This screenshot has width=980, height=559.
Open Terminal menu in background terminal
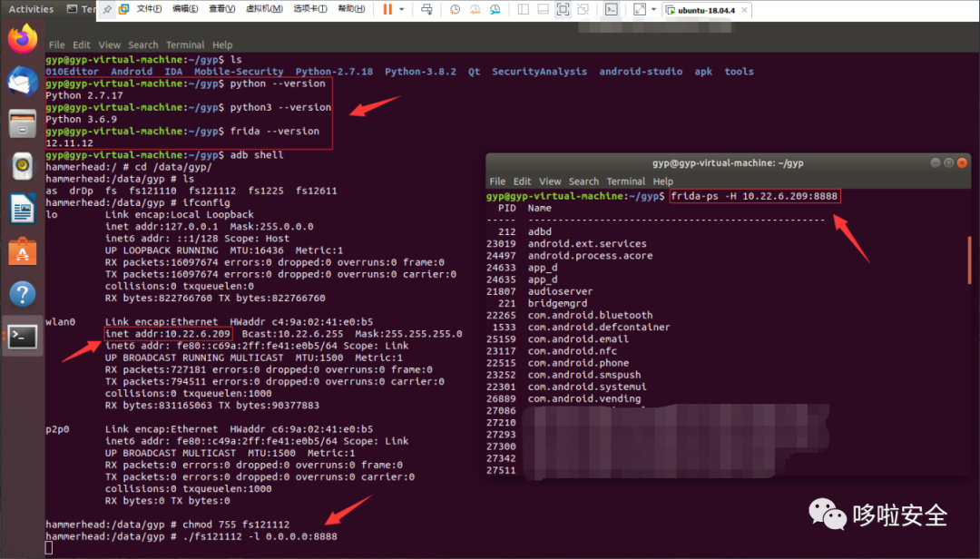point(185,45)
